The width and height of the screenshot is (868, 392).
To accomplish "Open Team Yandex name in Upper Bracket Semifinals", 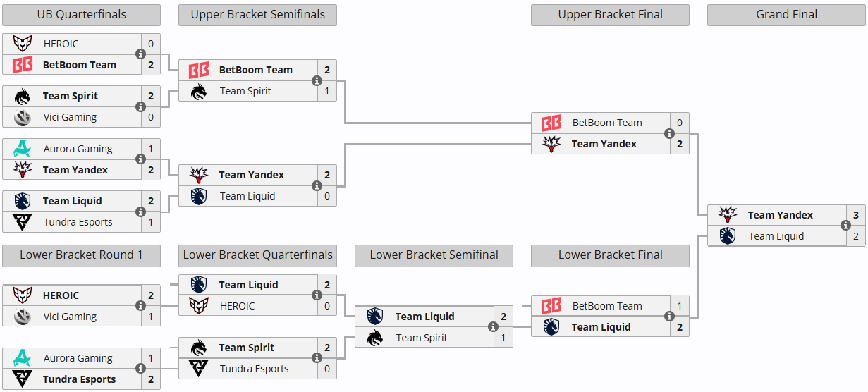I will point(251,175).
